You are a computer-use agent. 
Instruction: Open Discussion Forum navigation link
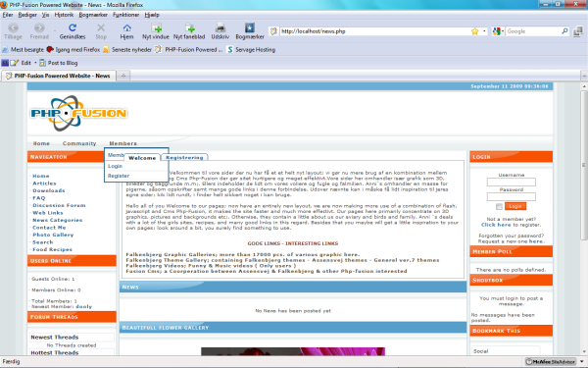tap(59, 205)
